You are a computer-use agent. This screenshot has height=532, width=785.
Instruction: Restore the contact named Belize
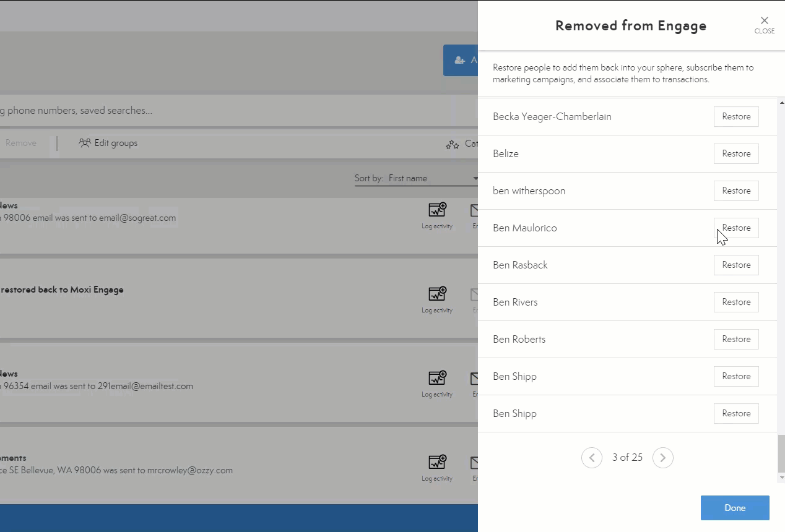click(x=736, y=153)
